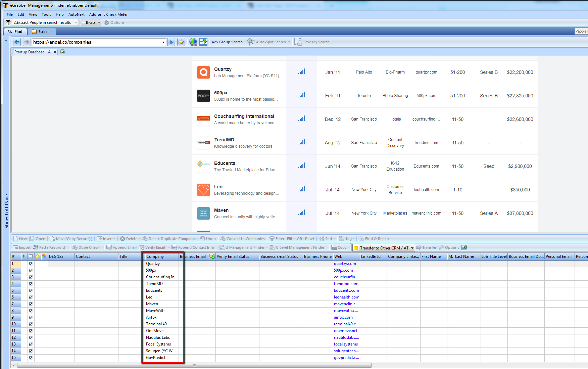Click the Delete Duplicate Companies tool
588x369 pixels.
pos(170,239)
